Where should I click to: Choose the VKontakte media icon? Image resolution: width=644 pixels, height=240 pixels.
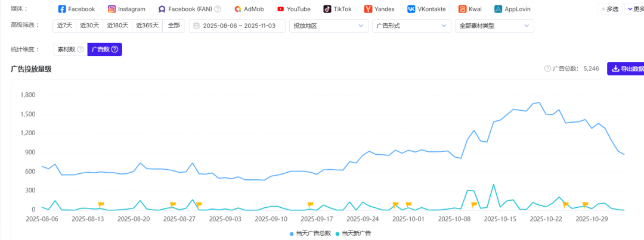pos(411,9)
